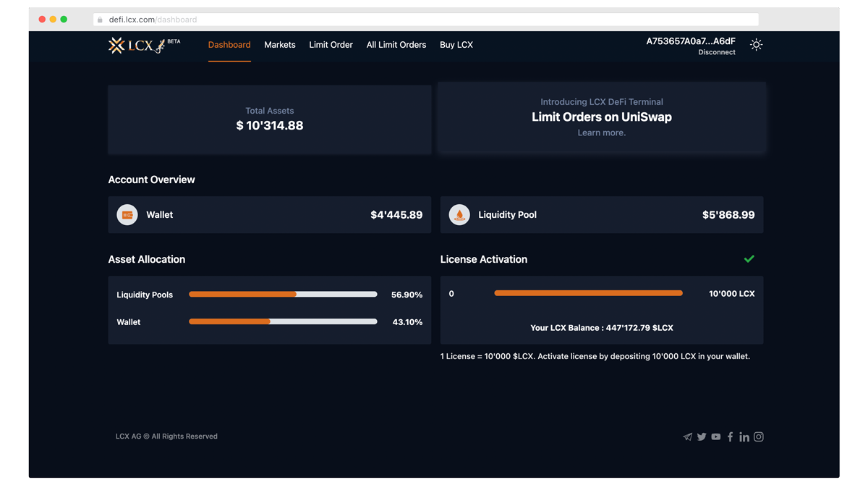The width and height of the screenshot is (868, 485).
Task: Open the Telegram social icon in footer
Action: (687, 437)
